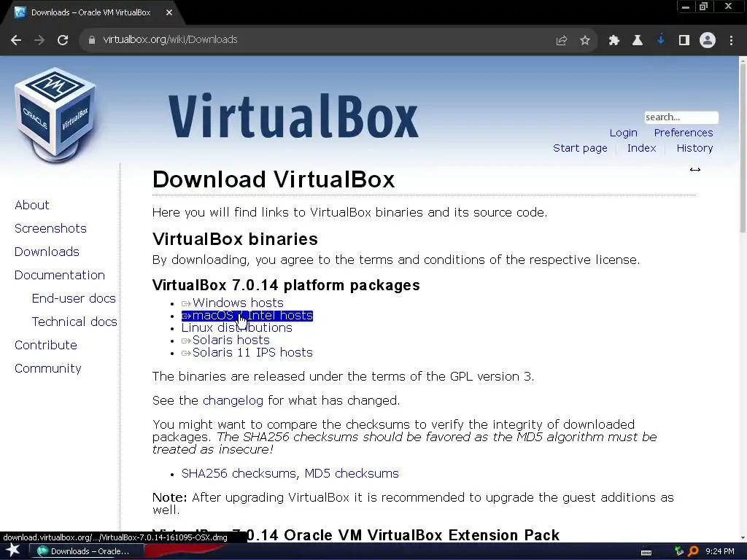
Task: Download the Solaris hosts package
Action: (231, 340)
